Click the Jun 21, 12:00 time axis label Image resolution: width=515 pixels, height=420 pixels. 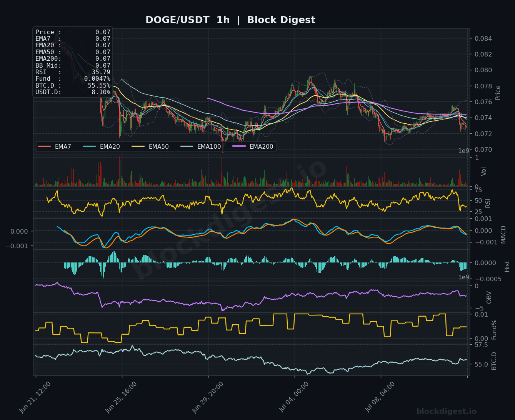(35, 397)
